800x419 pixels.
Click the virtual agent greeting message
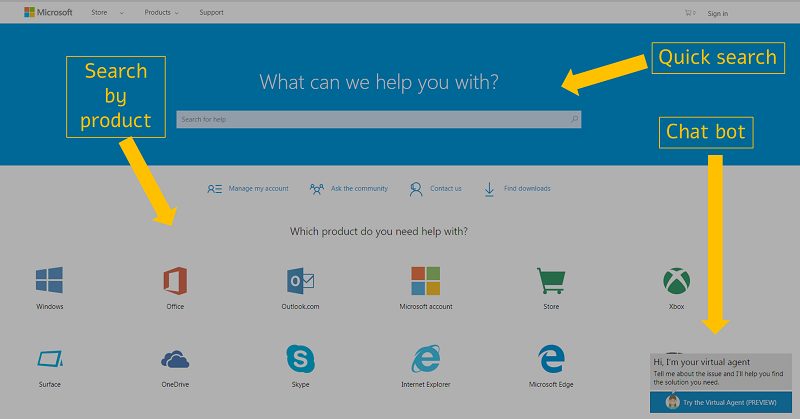(x=720, y=372)
